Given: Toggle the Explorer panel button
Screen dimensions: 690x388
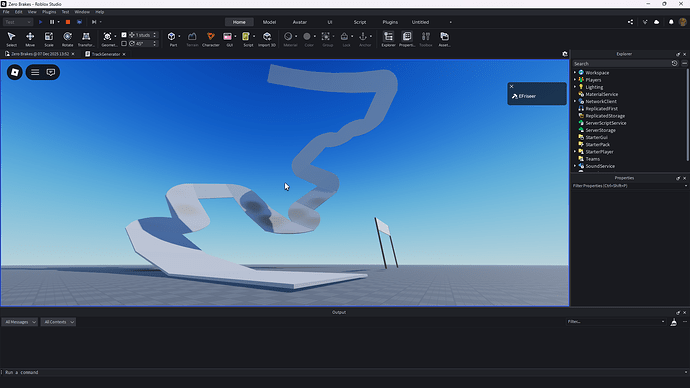Looking at the screenshot, I should click(388, 39).
